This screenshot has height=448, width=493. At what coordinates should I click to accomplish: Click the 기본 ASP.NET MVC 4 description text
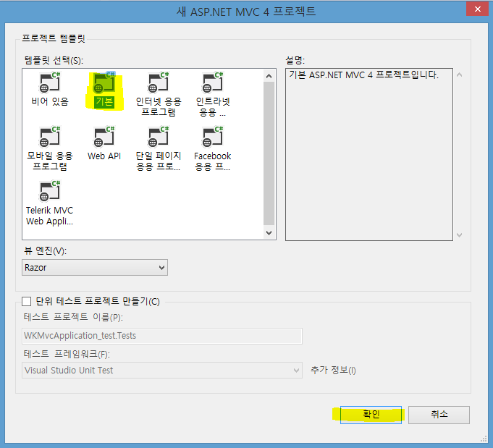(363, 75)
